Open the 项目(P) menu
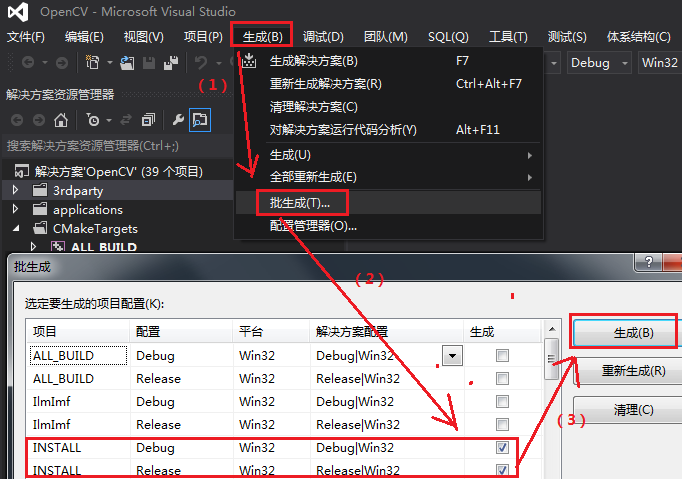The image size is (682, 479). pyautogui.click(x=203, y=37)
